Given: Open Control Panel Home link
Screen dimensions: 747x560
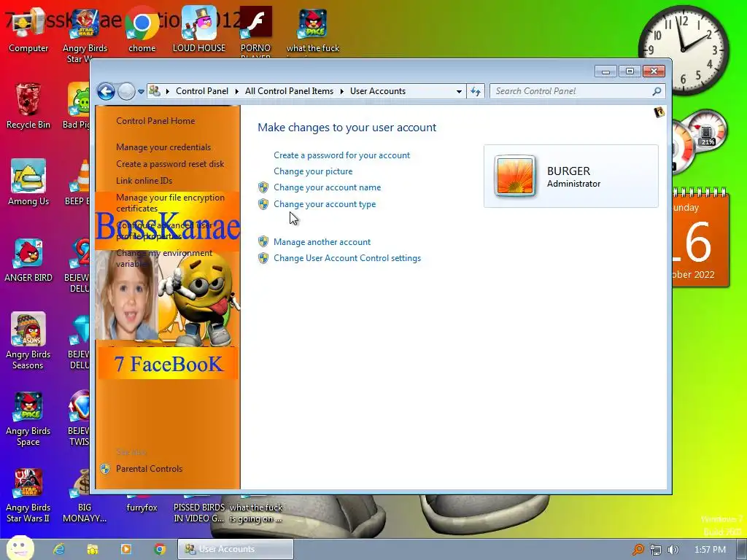Looking at the screenshot, I should point(155,121).
